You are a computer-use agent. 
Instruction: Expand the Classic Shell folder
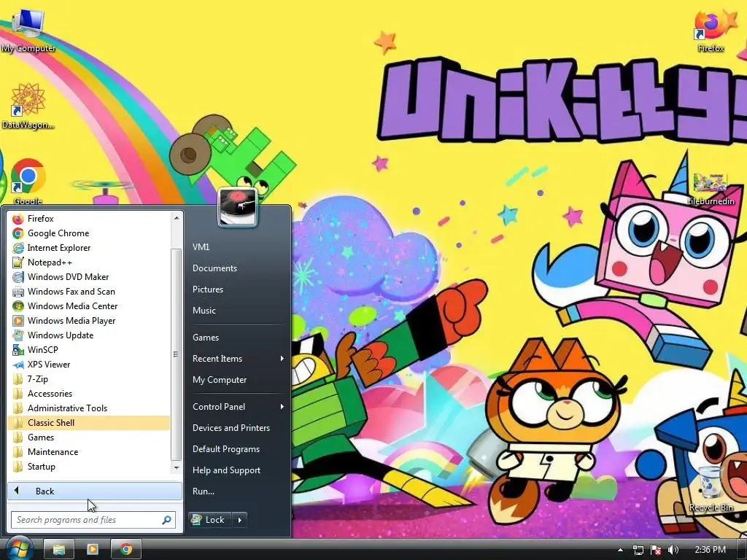pos(89,423)
